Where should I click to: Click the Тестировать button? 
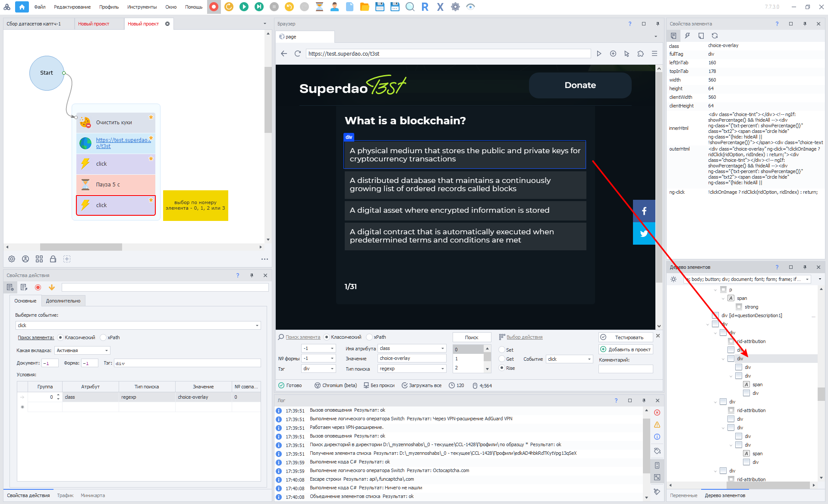pyautogui.click(x=625, y=337)
